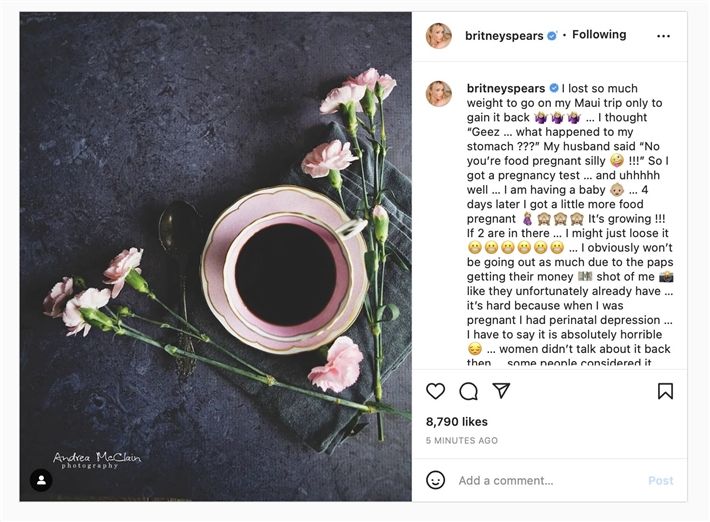Like the post with heart icon
The image size is (710, 522).
tap(436, 391)
